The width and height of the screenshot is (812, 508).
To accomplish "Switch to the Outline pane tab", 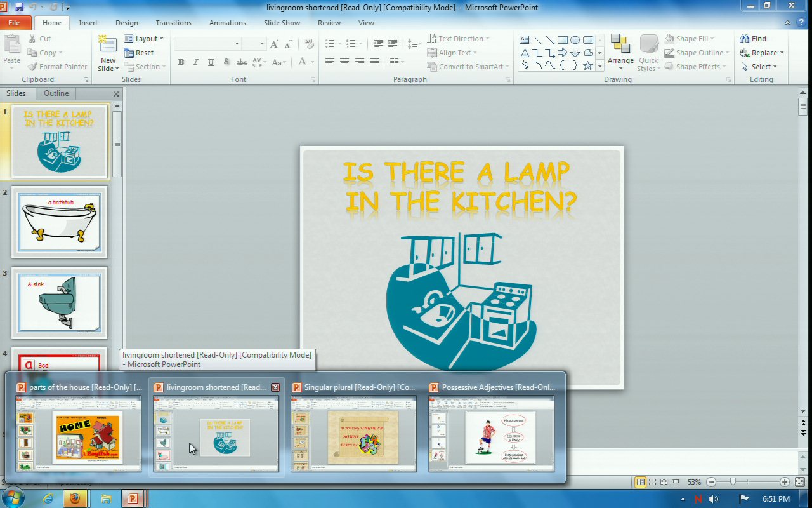I will click(x=56, y=93).
